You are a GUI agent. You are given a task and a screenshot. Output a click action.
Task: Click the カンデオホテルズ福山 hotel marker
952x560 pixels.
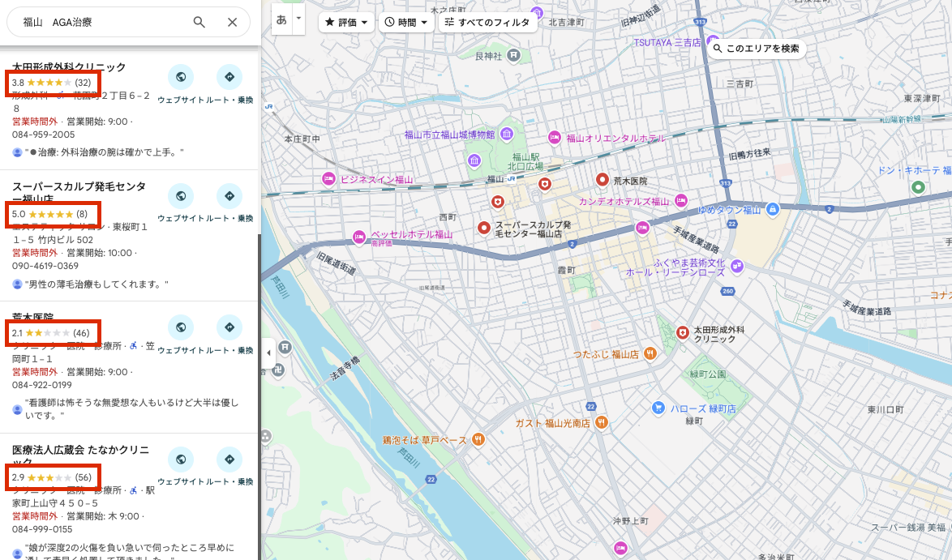coord(681,201)
